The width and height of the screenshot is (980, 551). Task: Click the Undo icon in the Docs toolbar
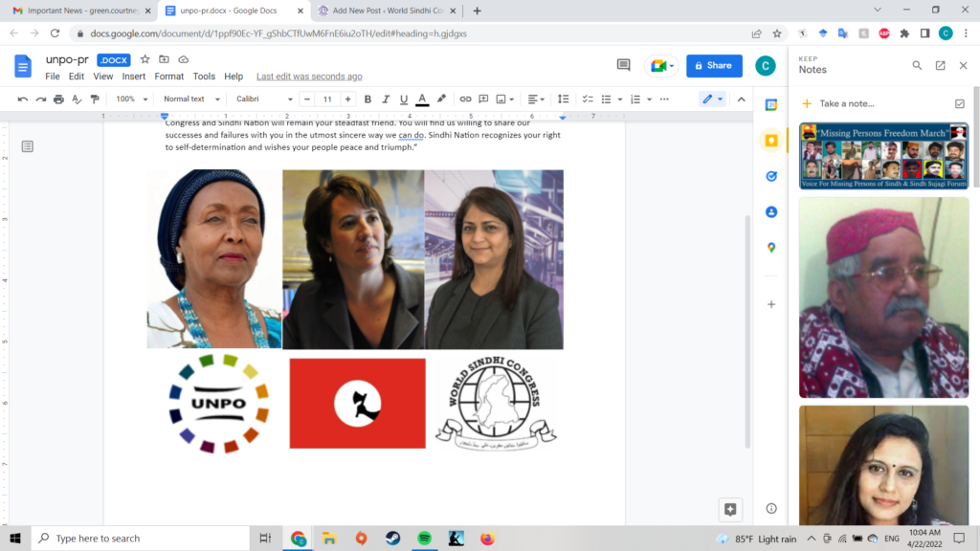pyautogui.click(x=23, y=99)
